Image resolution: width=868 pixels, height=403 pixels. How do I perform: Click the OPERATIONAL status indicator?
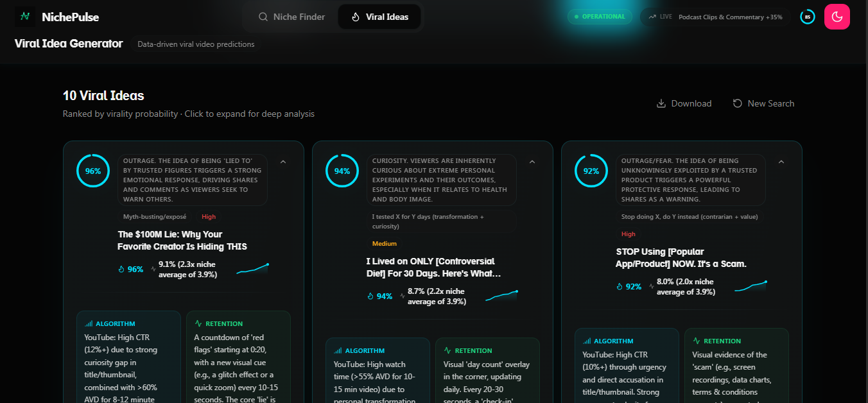pyautogui.click(x=600, y=17)
